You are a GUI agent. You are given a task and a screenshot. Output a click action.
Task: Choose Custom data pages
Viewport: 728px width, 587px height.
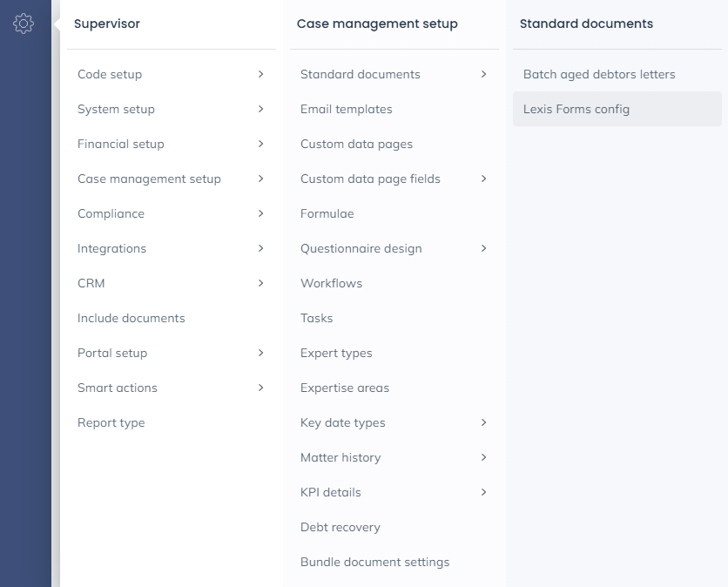[x=356, y=144]
